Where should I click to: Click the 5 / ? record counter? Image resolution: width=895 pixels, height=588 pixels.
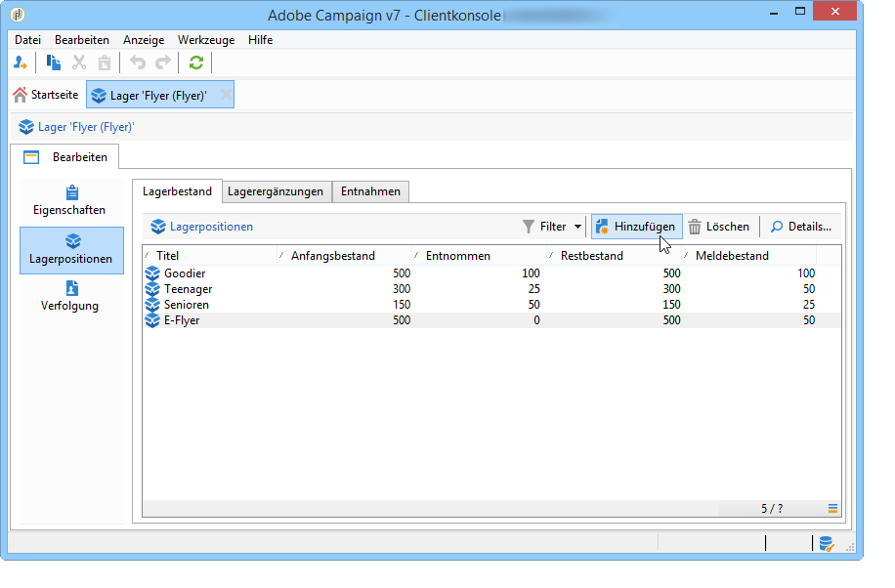[772, 508]
